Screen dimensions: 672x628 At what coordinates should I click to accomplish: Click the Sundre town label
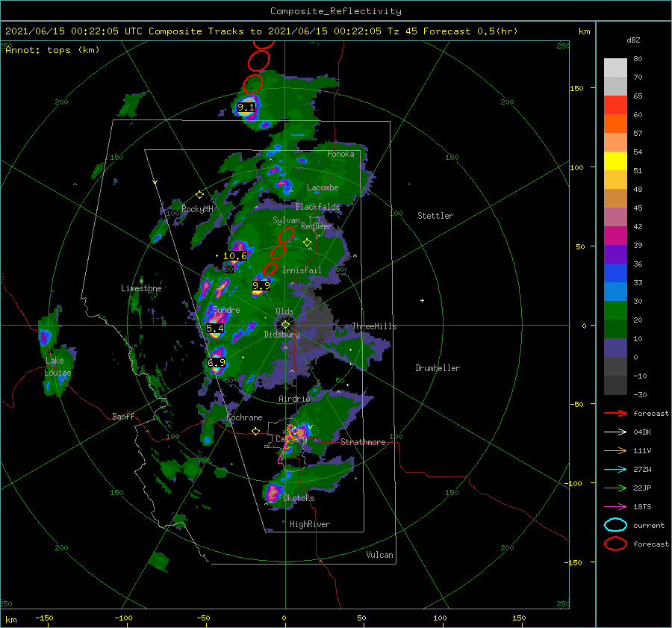(x=226, y=309)
